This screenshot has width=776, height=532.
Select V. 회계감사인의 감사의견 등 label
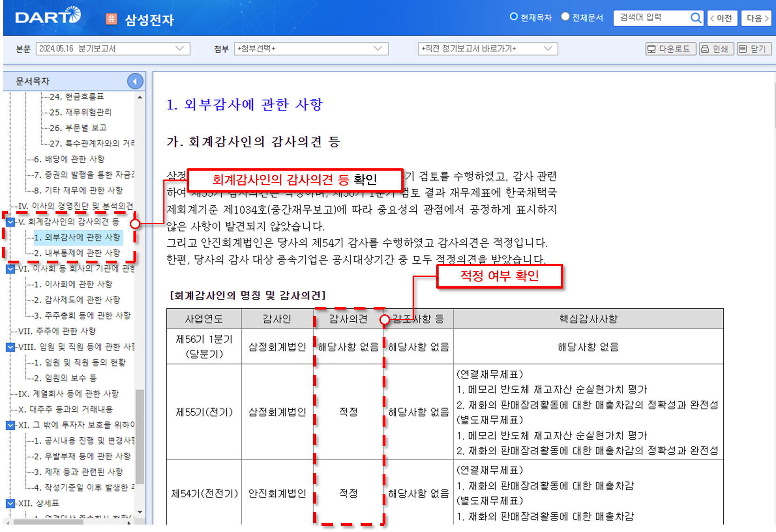pos(69,222)
